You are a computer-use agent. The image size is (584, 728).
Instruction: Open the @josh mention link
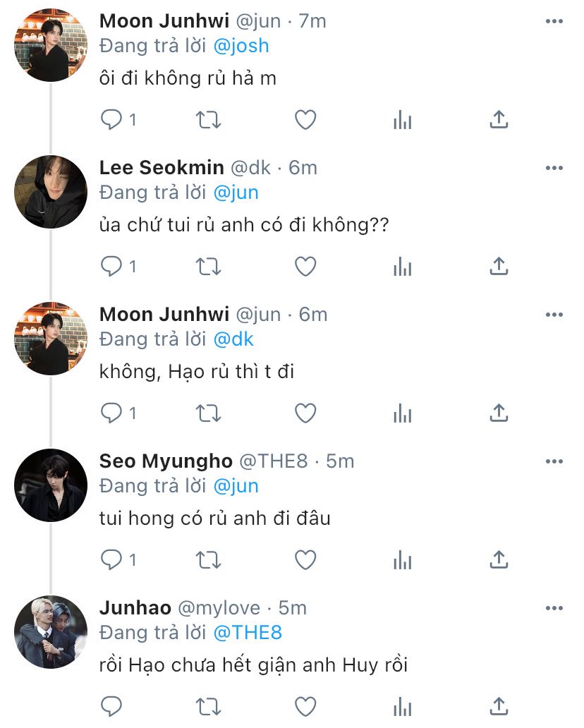point(241,46)
